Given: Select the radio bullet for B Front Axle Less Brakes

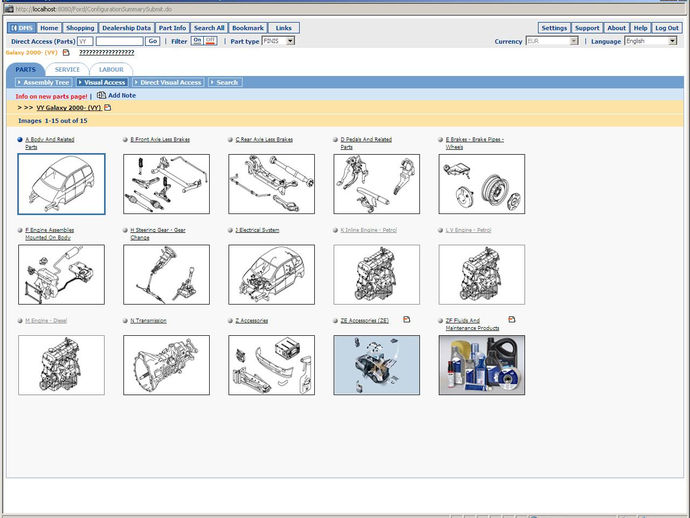Looking at the screenshot, I should click(x=125, y=140).
